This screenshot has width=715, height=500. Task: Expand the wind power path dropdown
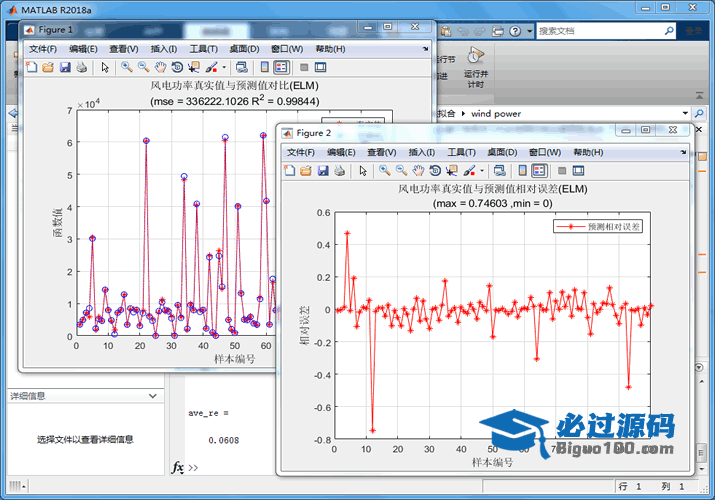click(x=685, y=114)
